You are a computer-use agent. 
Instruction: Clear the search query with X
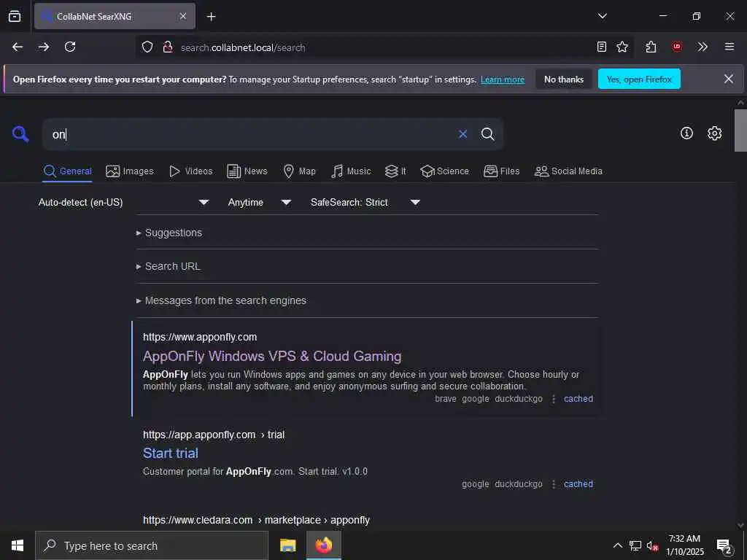[462, 134]
